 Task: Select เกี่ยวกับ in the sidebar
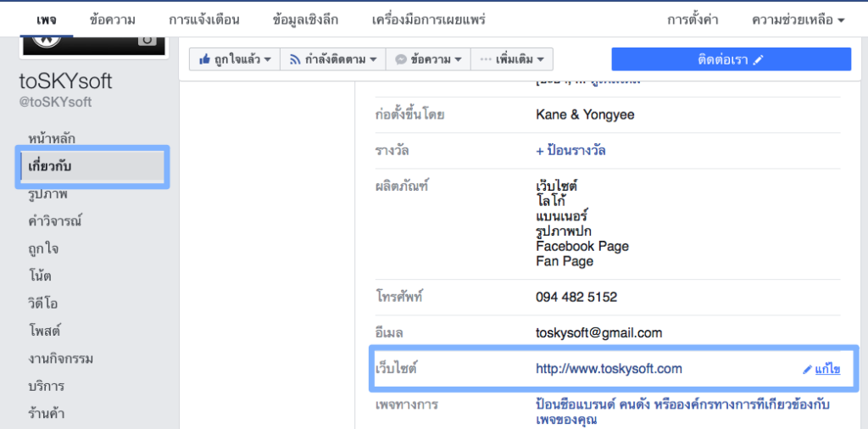92,167
